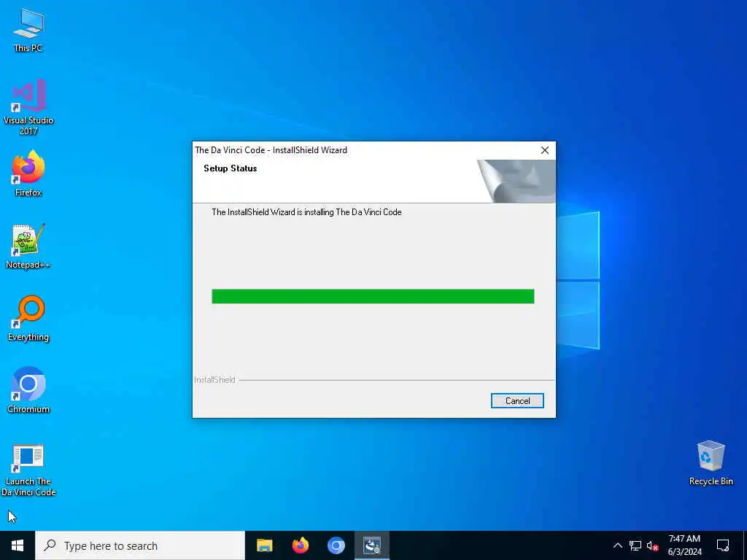Open the clock showing 7:47 AM
The height and width of the screenshot is (560, 747).
tap(684, 545)
